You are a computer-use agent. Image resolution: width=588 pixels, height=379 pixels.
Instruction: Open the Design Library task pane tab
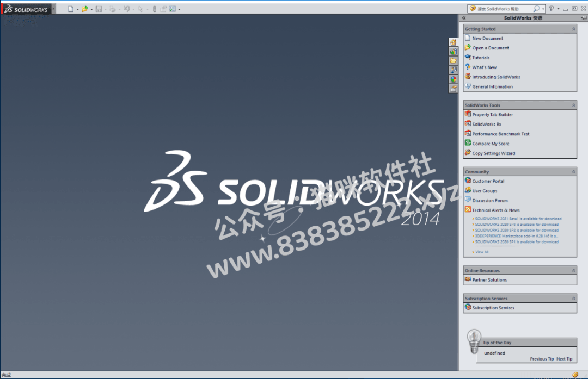click(x=454, y=52)
